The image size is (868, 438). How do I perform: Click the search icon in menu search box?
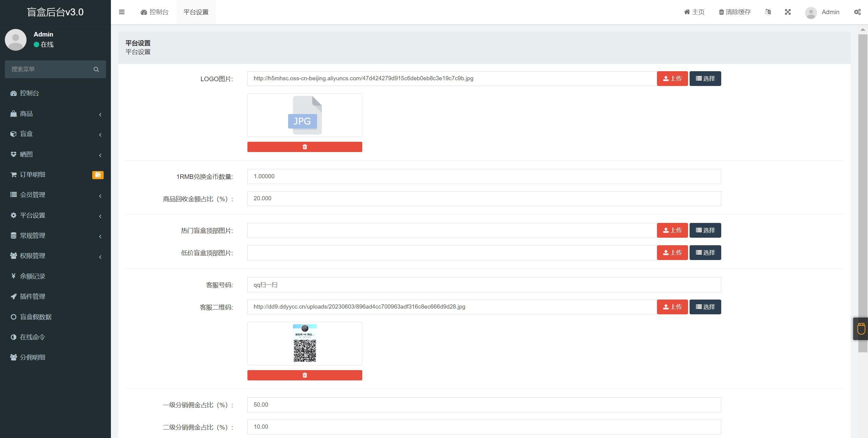(96, 69)
